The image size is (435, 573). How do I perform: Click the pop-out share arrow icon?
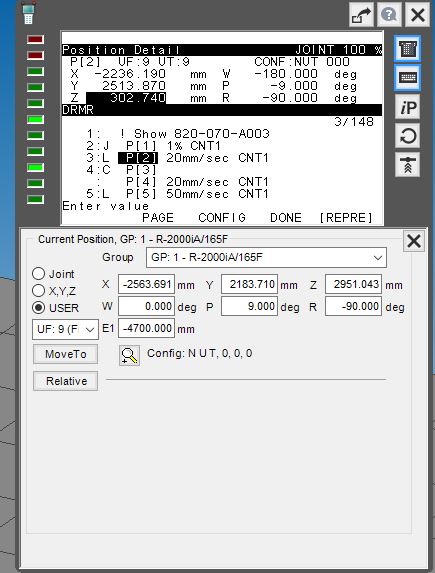click(x=361, y=15)
